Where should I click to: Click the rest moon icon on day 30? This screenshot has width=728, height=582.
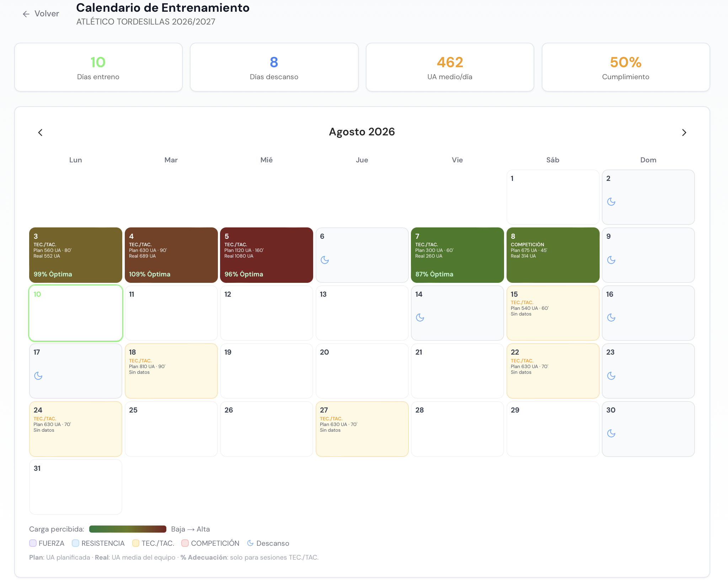click(x=611, y=433)
